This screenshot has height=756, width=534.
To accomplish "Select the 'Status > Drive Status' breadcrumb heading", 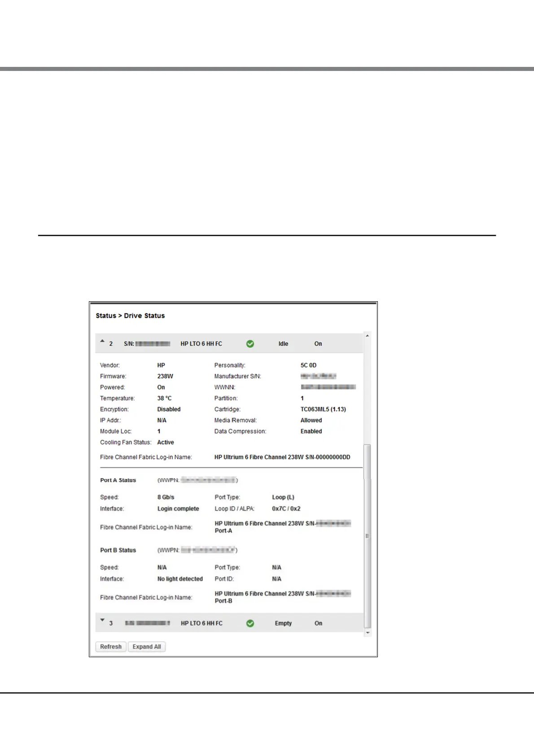I will tap(130, 316).
